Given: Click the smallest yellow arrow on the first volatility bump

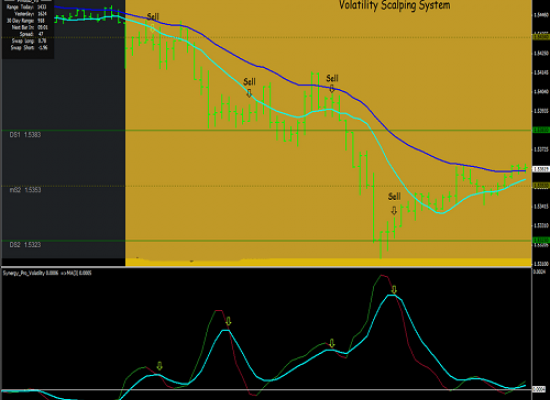Looking at the screenshot, I should [x=160, y=366].
